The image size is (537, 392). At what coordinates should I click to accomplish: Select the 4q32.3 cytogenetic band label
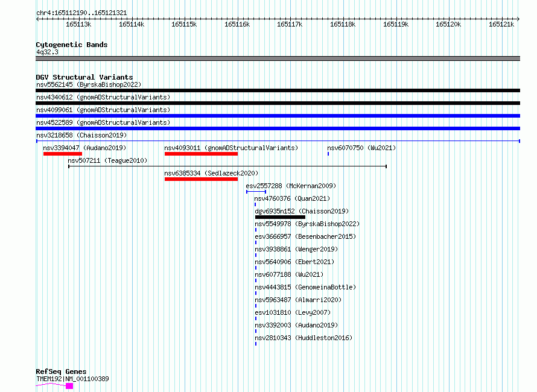click(x=47, y=52)
